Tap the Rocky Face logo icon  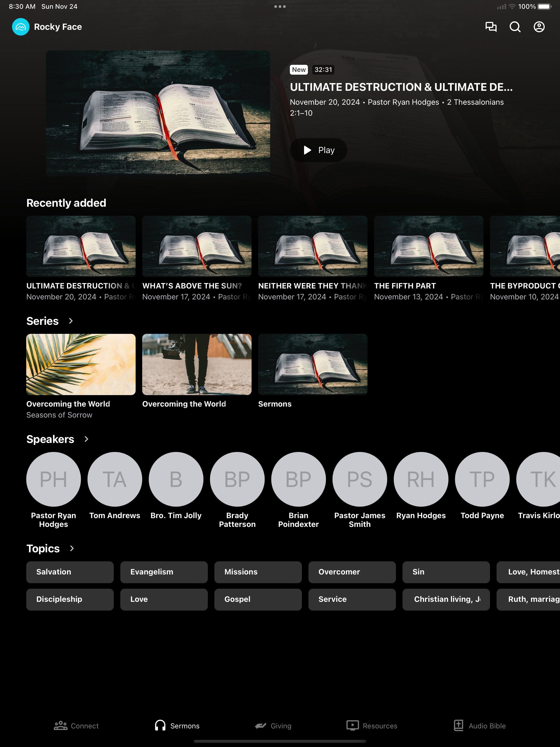click(21, 27)
